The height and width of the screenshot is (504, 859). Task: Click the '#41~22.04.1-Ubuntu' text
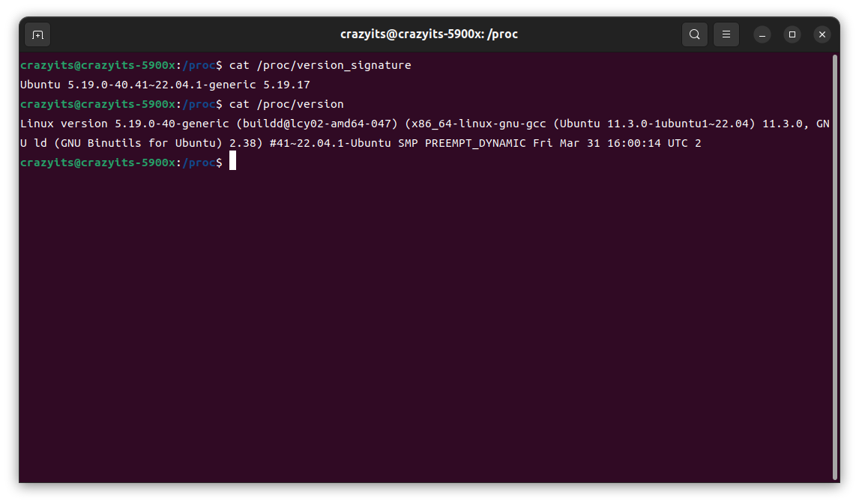(x=331, y=143)
